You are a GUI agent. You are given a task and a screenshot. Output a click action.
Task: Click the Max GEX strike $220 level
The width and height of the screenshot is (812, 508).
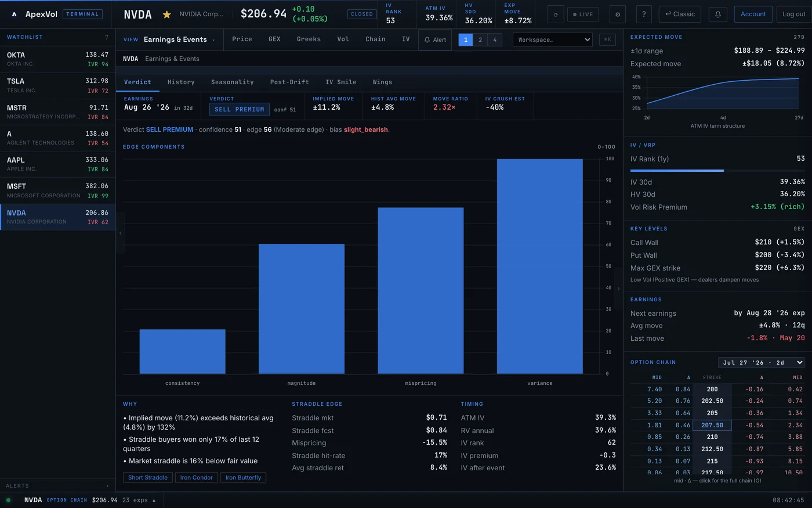click(717, 268)
